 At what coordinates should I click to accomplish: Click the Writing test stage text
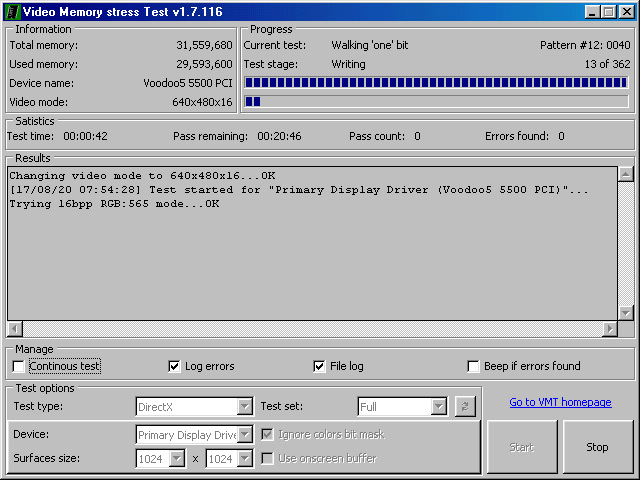click(348, 64)
